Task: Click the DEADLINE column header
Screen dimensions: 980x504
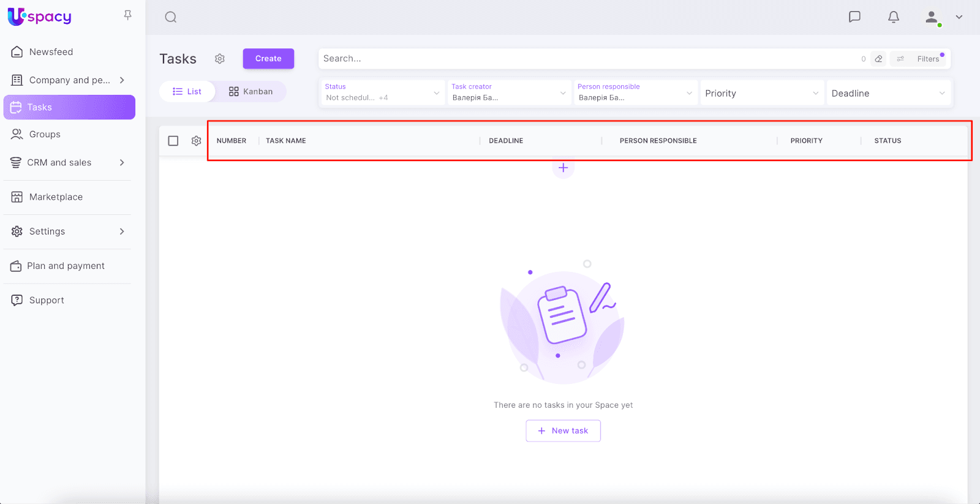Action: 506,141
